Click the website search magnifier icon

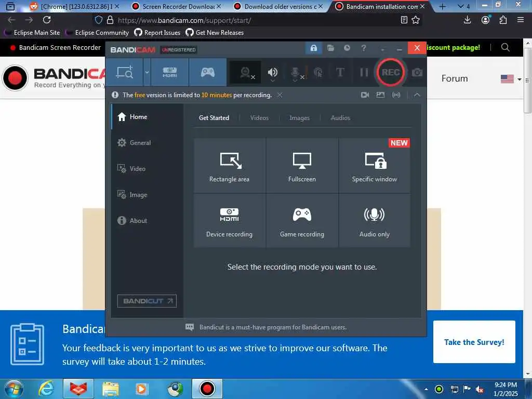[x=505, y=47]
